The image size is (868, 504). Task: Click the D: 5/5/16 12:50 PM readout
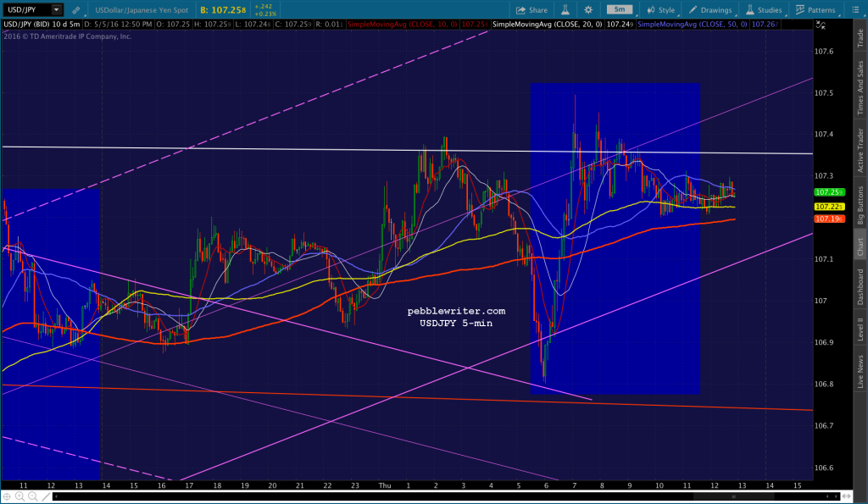pyautogui.click(x=118, y=25)
